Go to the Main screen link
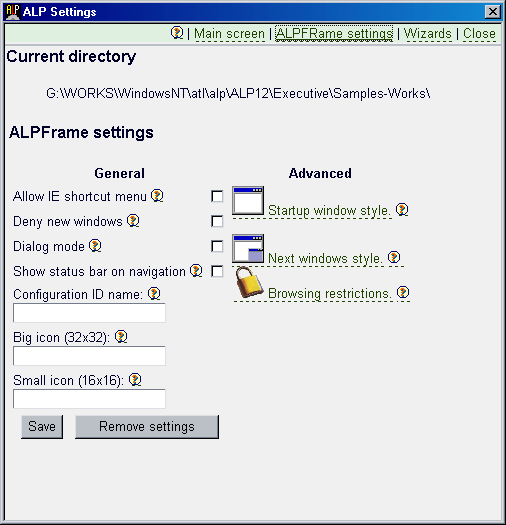Image resolution: width=506 pixels, height=525 pixels. [229, 34]
